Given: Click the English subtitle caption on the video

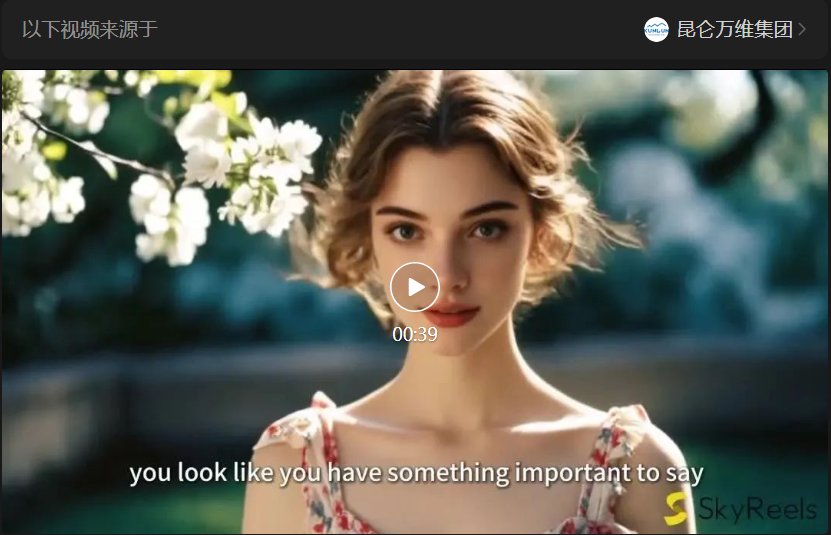Looking at the screenshot, I should tap(416, 472).
